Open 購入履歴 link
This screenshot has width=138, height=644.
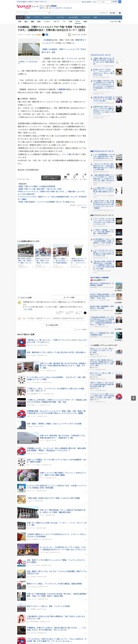click(x=112, y=13)
